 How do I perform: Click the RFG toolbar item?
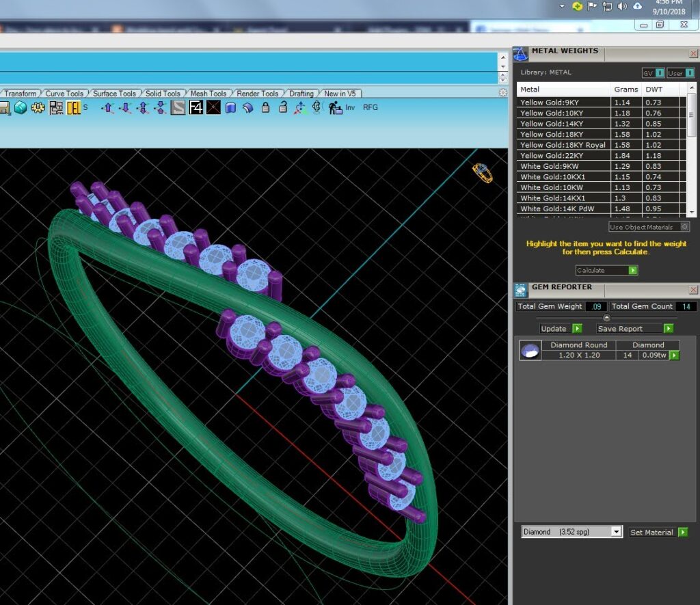coord(370,107)
